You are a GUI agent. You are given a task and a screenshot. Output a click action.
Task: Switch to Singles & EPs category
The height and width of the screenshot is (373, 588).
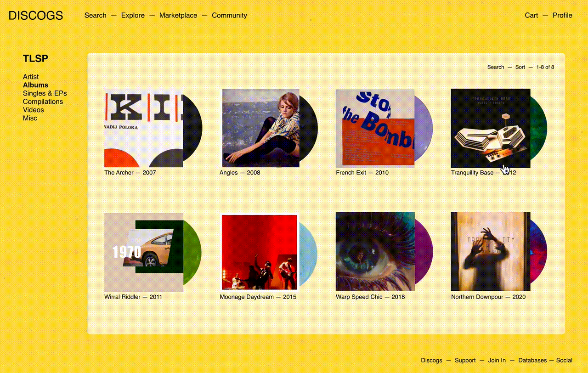pos(45,93)
